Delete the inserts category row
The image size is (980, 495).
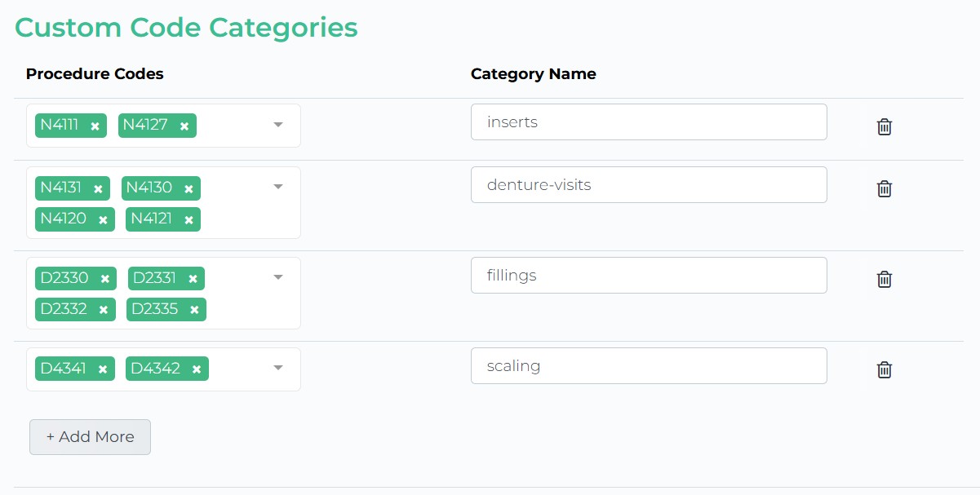(x=884, y=126)
